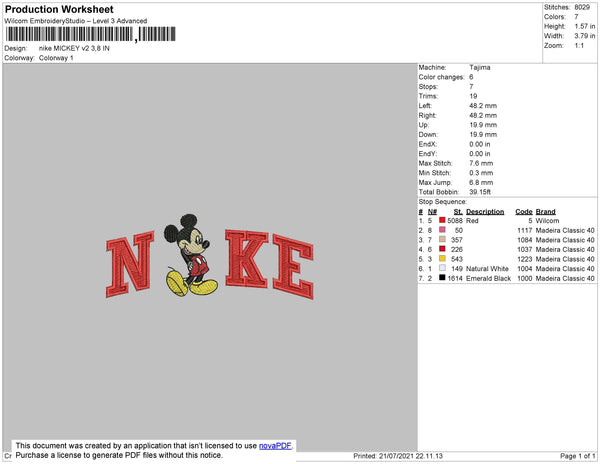Viewport: 600px width, 464px height.
Task: Click the embroidered letter E
Action: [x=293, y=267]
